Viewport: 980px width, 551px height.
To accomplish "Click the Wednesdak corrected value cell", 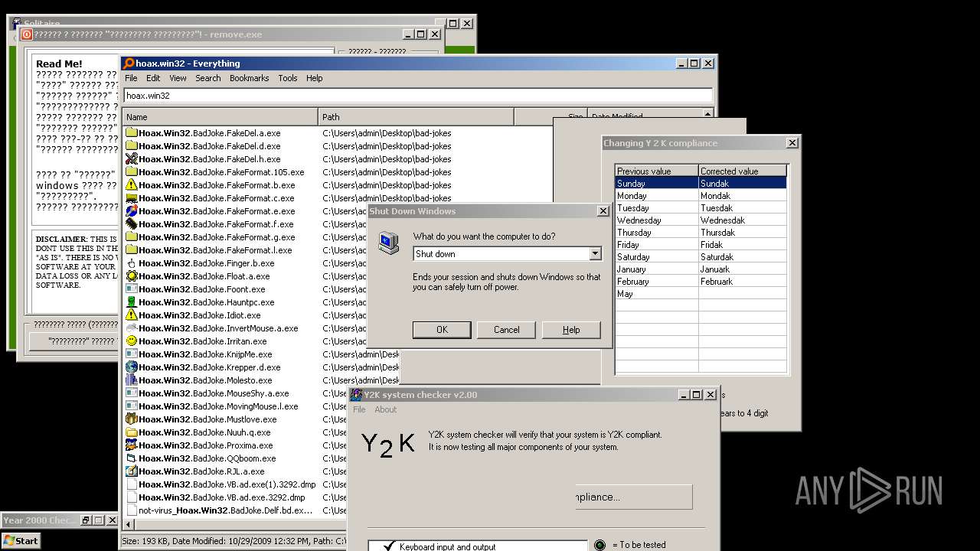I will (x=742, y=220).
